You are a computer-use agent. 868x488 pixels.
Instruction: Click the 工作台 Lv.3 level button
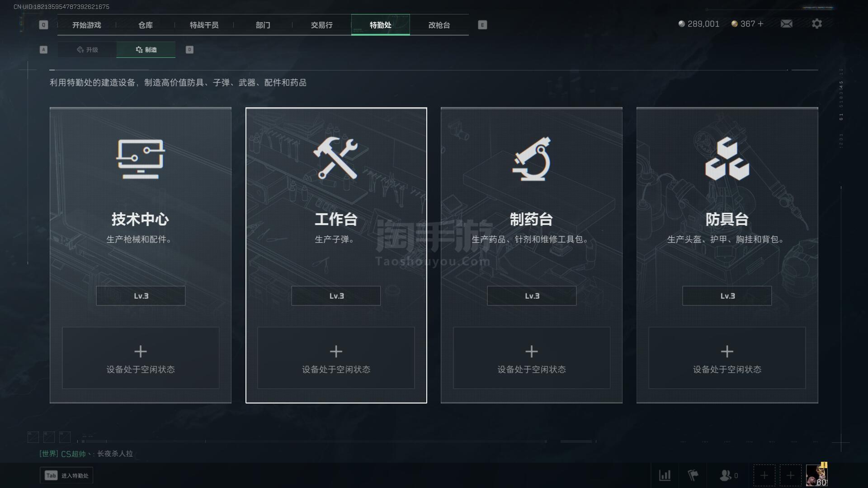pos(336,296)
